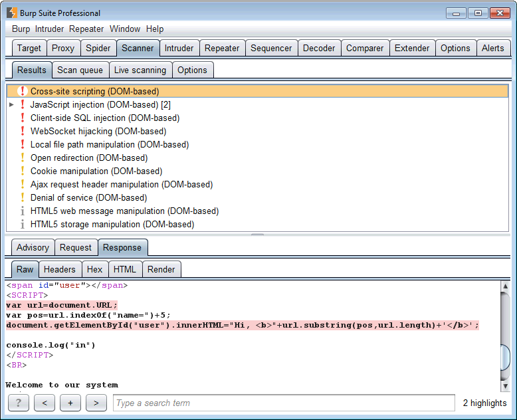Click the Burp Suite logo icon in title bar
This screenshot has height=420, width=517.
coord(11,13)
